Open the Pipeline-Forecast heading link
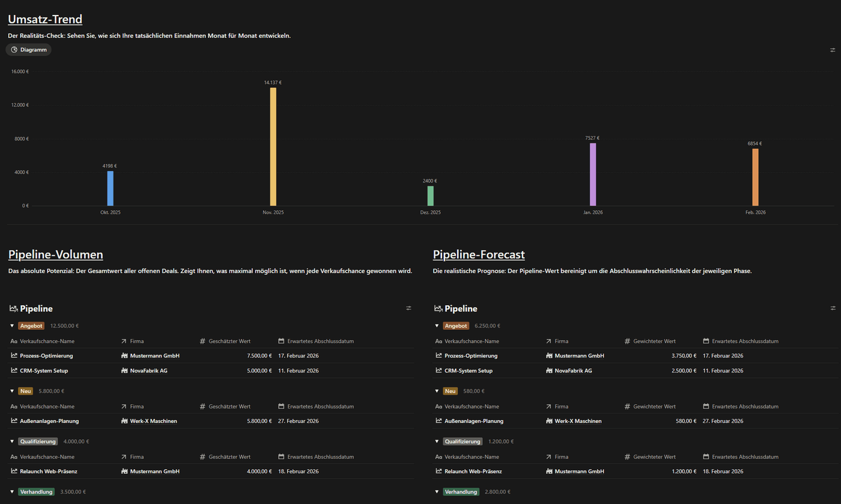This screenshot has height=504, width=841. tap(479, 255)
